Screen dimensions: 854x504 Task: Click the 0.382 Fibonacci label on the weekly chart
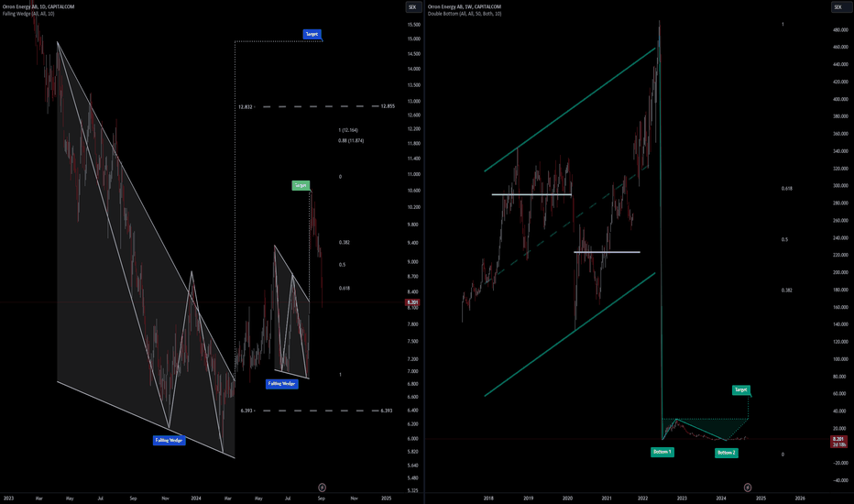point(786,290)
